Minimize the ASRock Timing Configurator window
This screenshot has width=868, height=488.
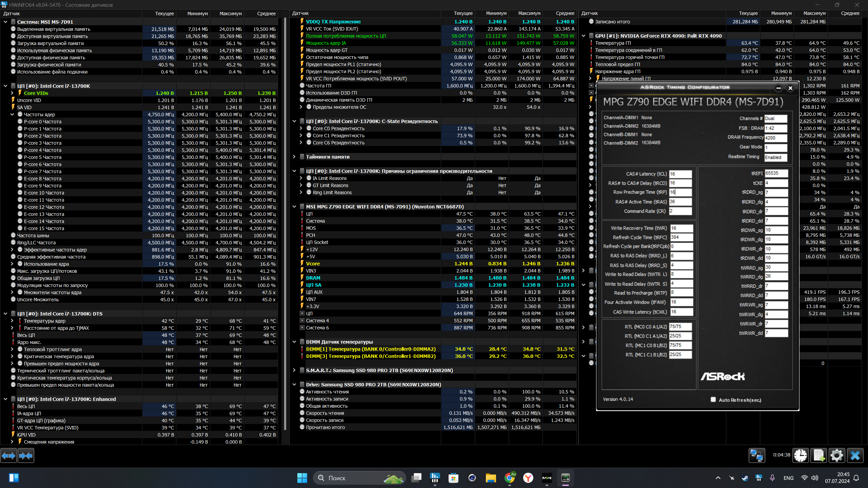(778, 88)
